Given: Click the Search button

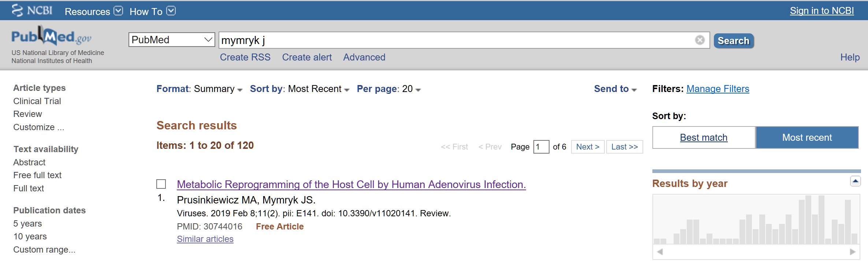Looking at the screenshot, I should click(733, 41).
